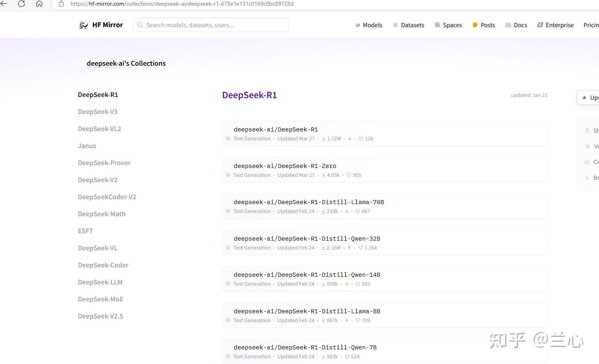
Task: Open Datasets in the top navigation
Action: [x=413, y=25]
